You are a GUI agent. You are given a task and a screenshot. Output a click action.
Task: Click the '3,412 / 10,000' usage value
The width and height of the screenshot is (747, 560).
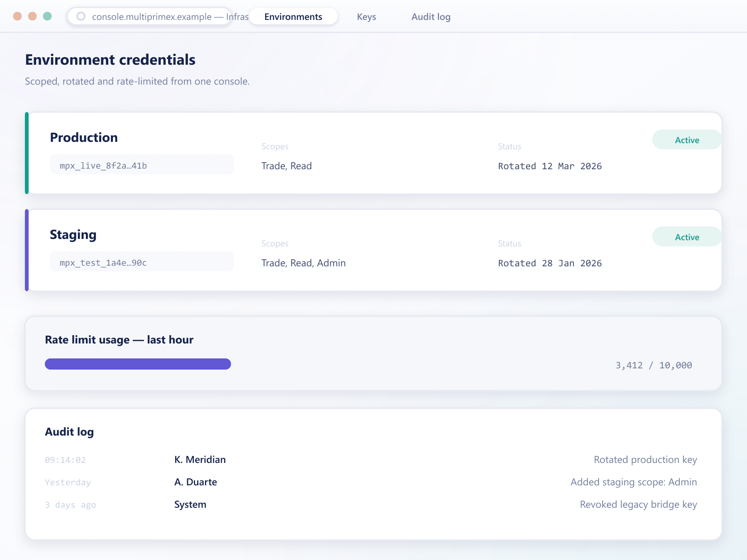click(654, 365)
